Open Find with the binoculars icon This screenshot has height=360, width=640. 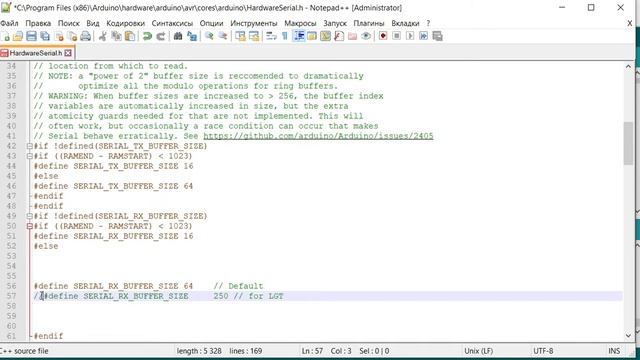(178, 36)
